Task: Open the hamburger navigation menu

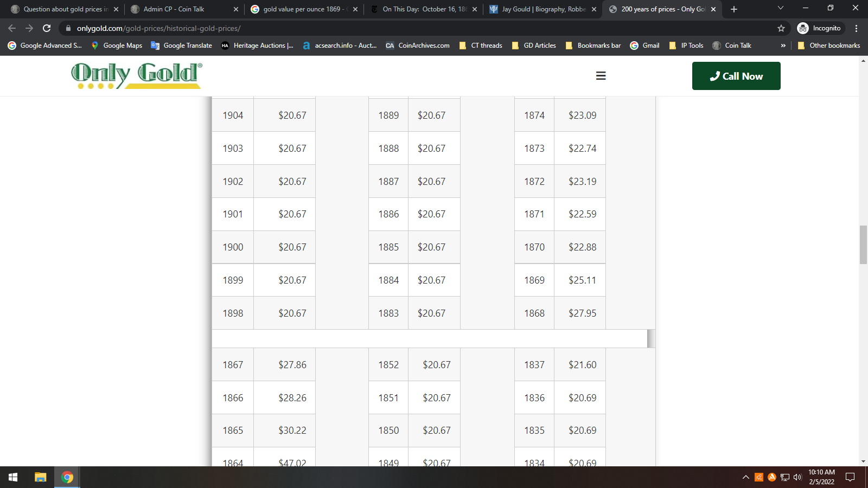Action: point(601,76)
